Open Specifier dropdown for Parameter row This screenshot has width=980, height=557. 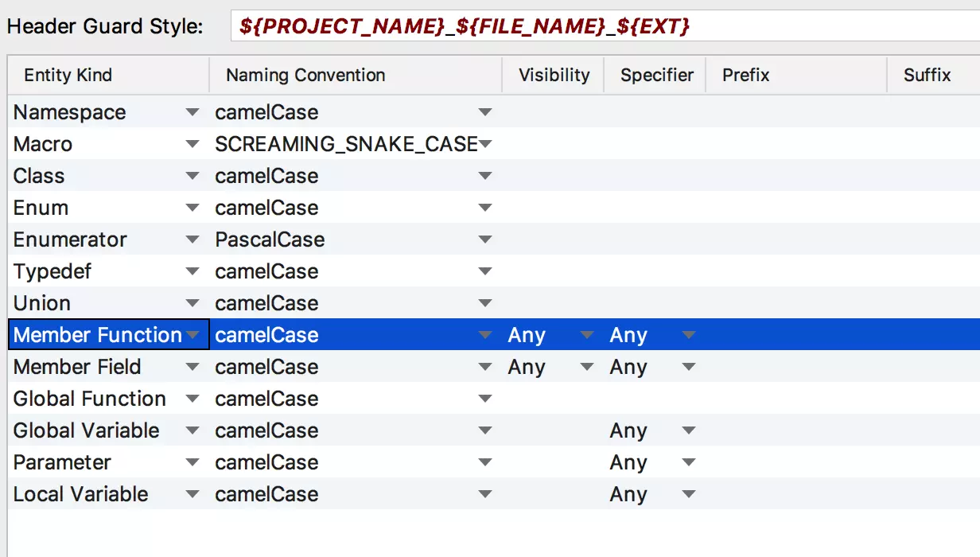coord(689,462)
